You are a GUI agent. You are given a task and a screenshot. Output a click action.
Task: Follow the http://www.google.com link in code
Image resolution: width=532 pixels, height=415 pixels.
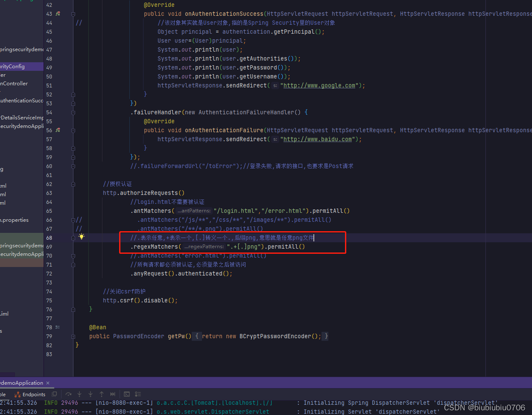pyautogui.click(x=319, y=85)
